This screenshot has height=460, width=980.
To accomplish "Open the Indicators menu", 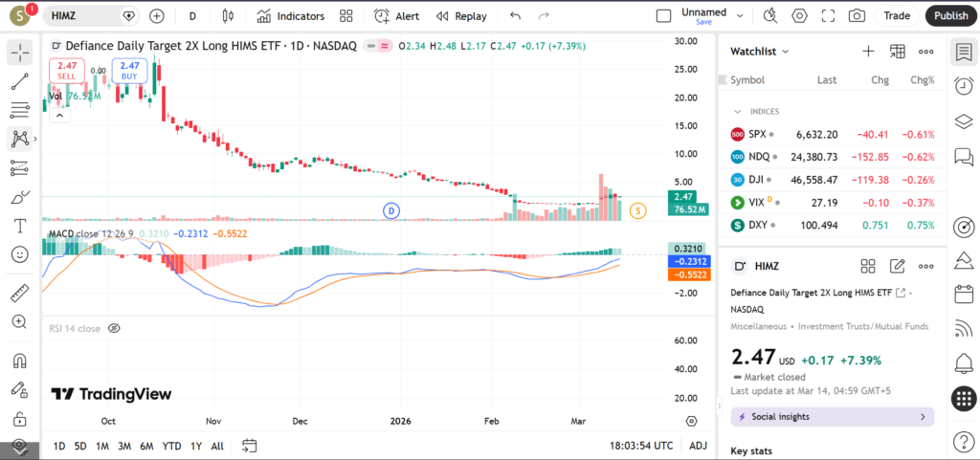I will (x=291, y=16).
